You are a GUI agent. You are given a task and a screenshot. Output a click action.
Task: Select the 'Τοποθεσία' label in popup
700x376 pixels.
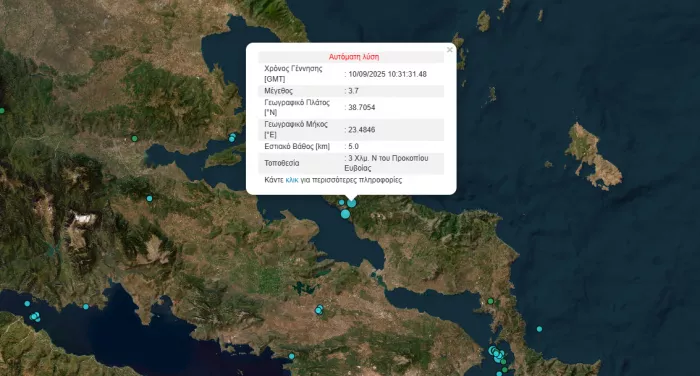pyautogui.click(x=282, y=163)
